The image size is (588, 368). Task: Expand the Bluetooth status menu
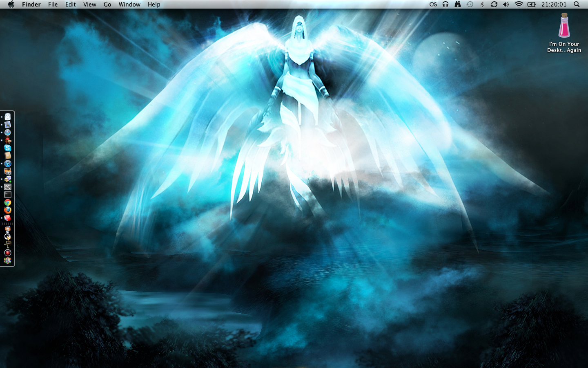click(482, 4)
